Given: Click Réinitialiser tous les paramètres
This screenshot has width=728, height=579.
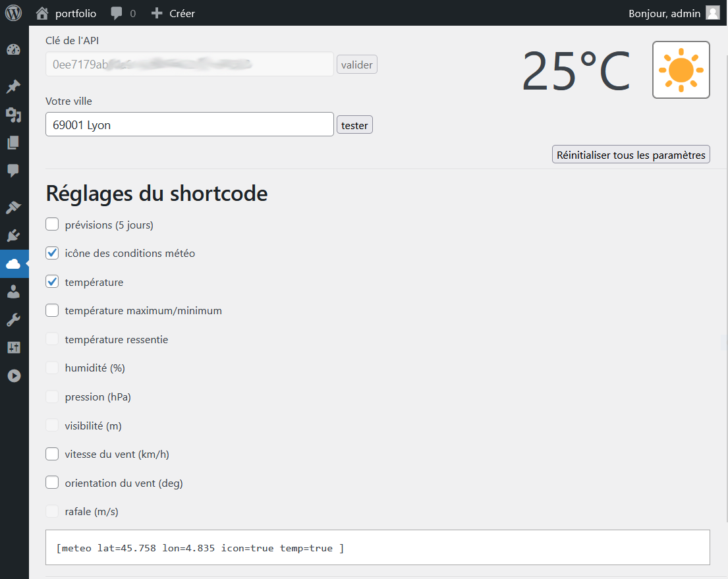Looking at the screenshot, I should [630, 155].
